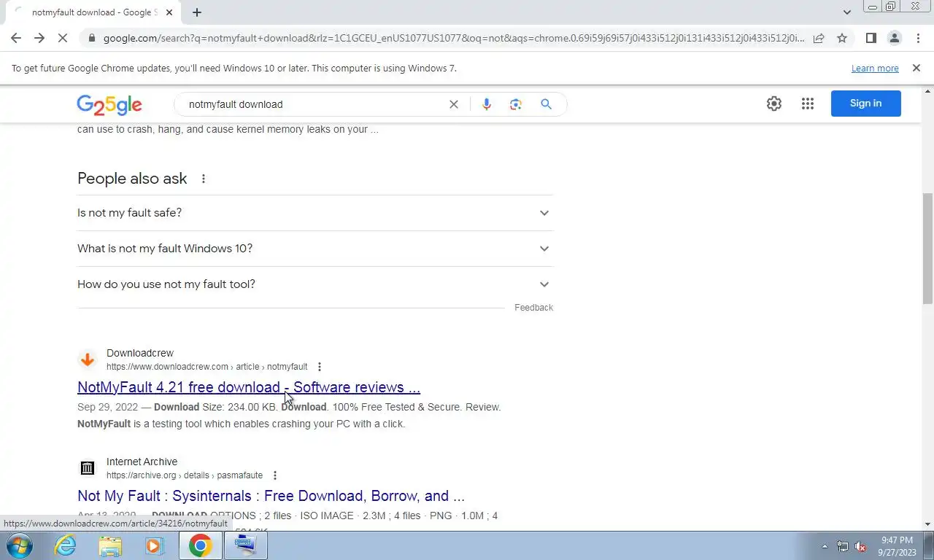Open Downloadcrew result favicon

pyautogui.click(x=88, y=359)
